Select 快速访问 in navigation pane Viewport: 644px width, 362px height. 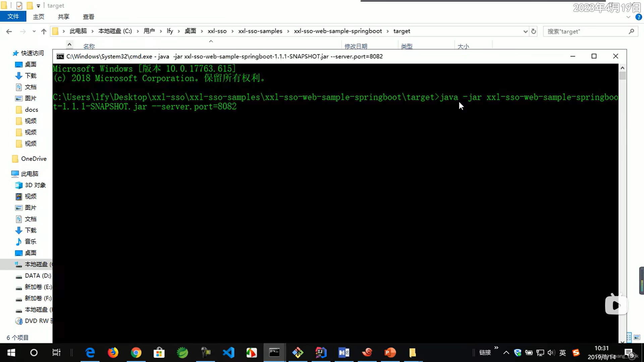[x=28, y=53]
